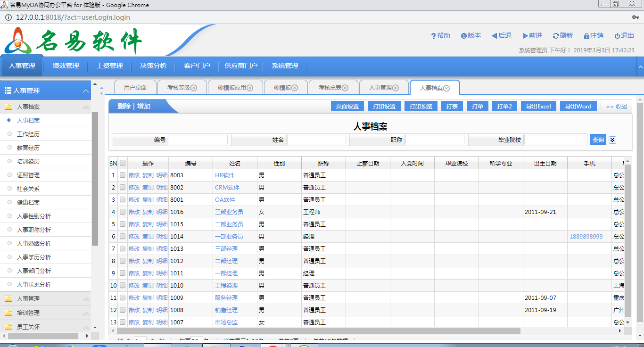Screen dimensions: 644x347
Task: Click the phone number 1889898999
Action: tap(586, 236)
